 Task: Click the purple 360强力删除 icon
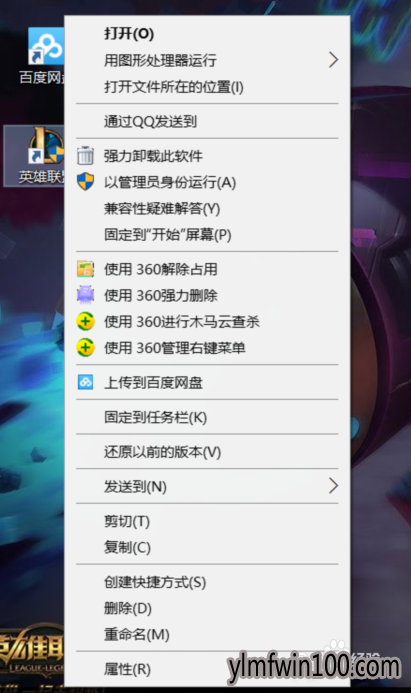tap(85, 295)
